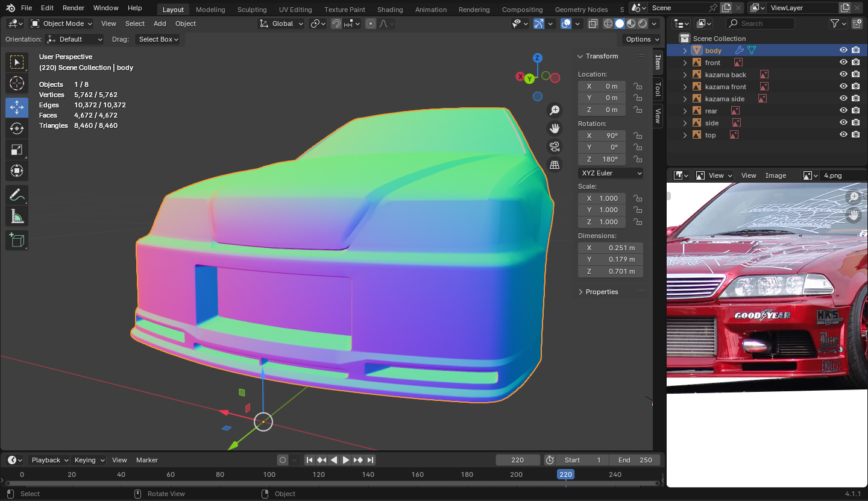The width and height of the screenshot is (868, 501).
Task: Open the viewport Add menu
Action: 160,24
